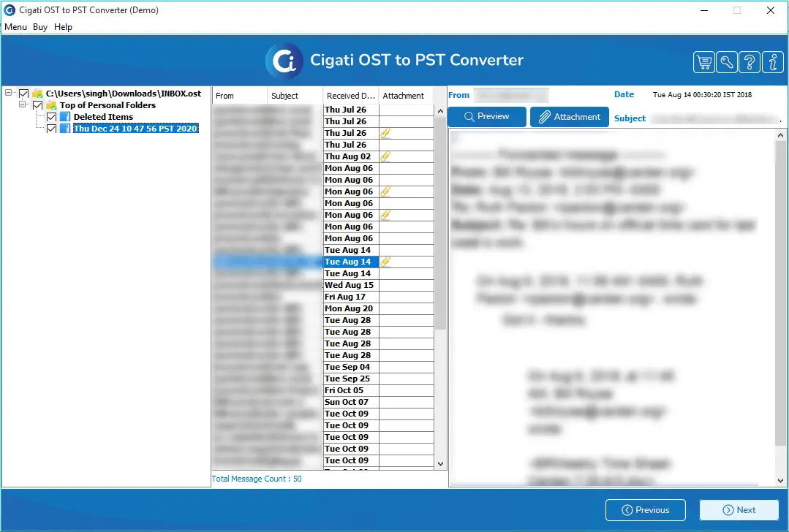Select the C:\Users\singh\Downloads\INBOX.ost node
This screenshot has width=789, height=532.
point(124,94)
